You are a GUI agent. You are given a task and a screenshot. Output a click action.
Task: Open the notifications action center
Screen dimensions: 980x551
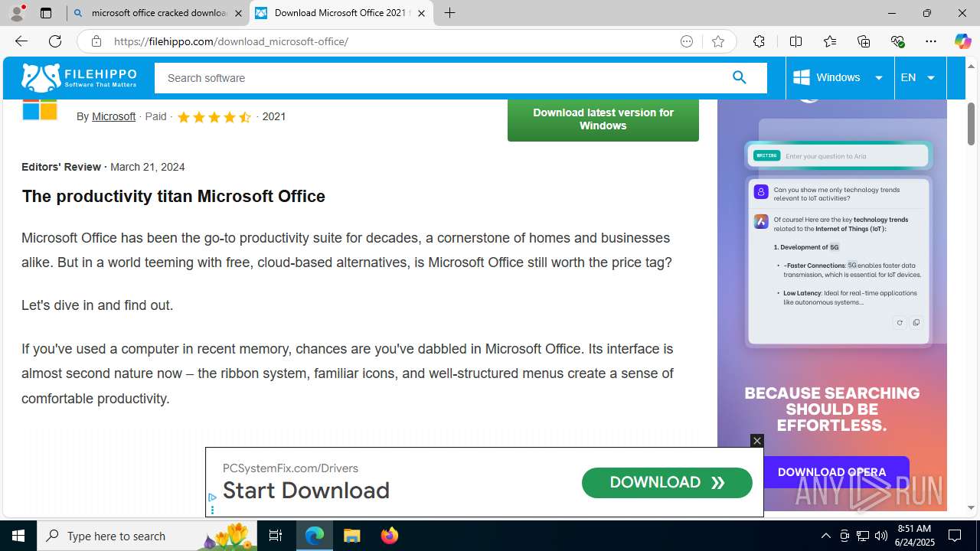tap(955, 536)
